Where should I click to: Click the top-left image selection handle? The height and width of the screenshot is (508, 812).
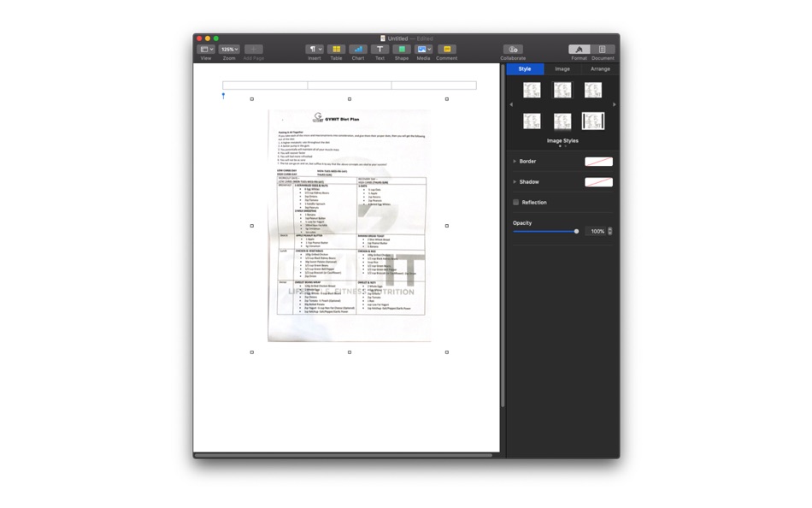[252, 99]
